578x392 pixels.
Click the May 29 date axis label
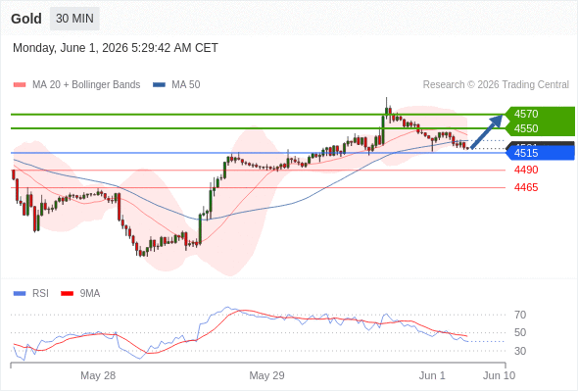266,375
